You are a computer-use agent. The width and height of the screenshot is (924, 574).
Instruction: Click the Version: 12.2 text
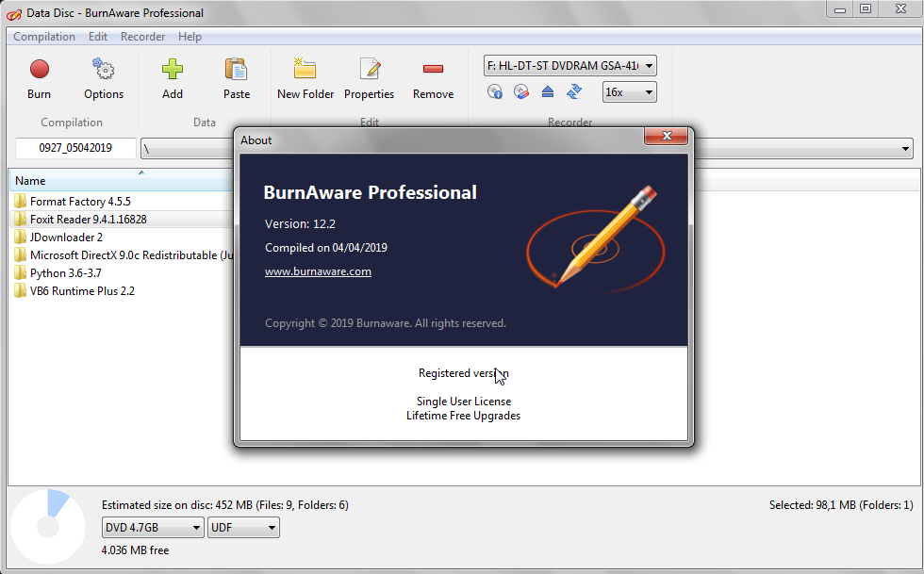pyautogui.click(x=300, y=224)
